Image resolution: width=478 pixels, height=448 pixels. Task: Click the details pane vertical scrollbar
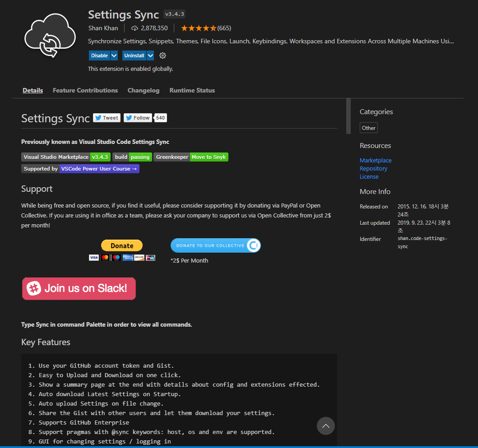tap(348, 116)
